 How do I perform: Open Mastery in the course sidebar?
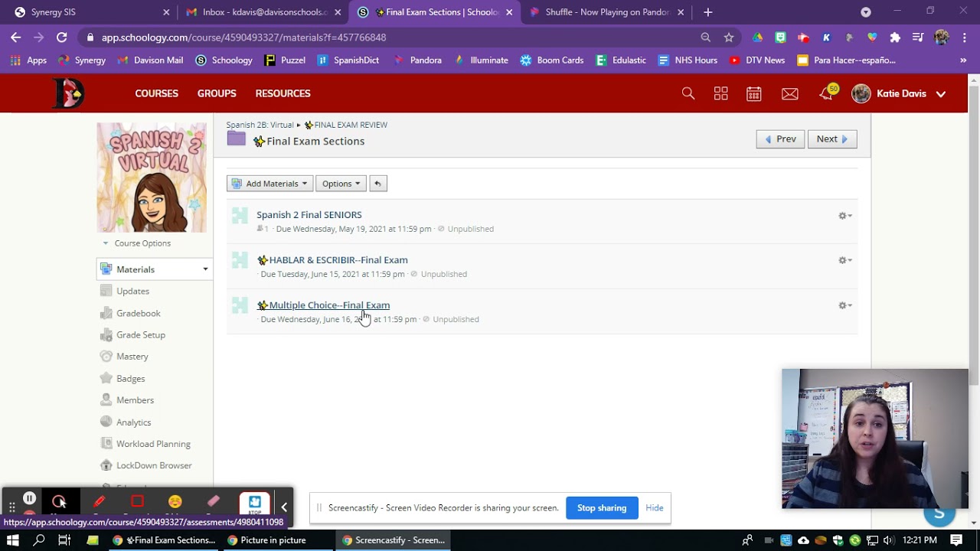pyautogui.click(x=132, y=357)
